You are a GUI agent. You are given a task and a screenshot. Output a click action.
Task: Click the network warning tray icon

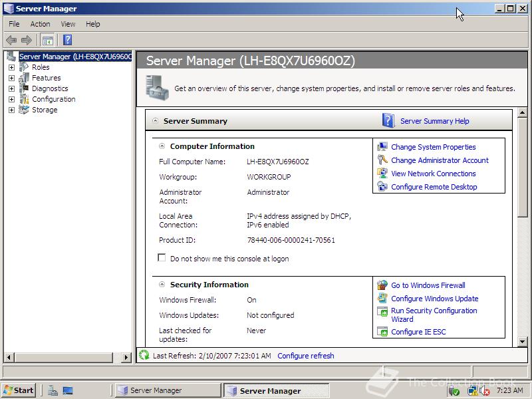472,391
